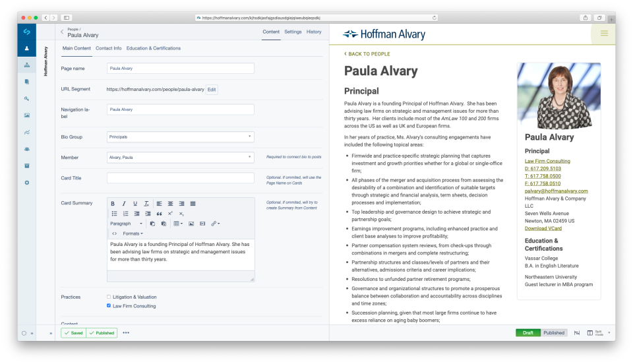Open the settings gear in sidebar
This screenshot has height=364, width=633.
point(26,183)
